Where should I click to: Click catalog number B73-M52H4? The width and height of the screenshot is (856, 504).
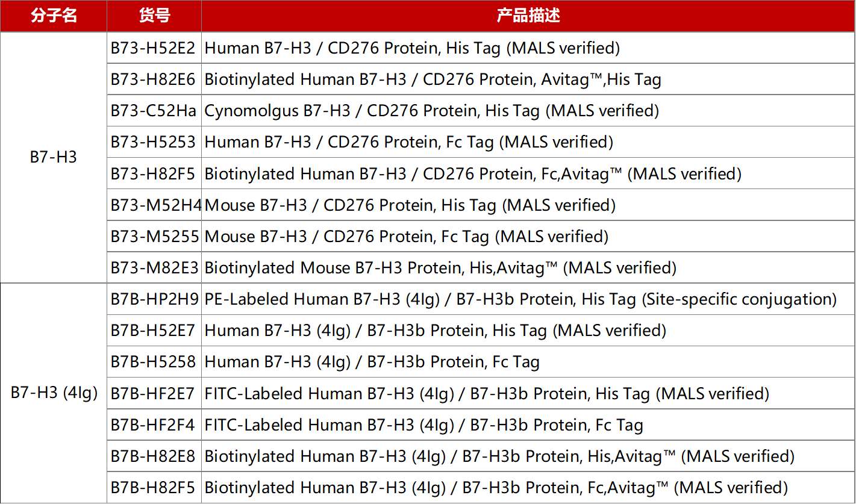[x=155, y=205]
